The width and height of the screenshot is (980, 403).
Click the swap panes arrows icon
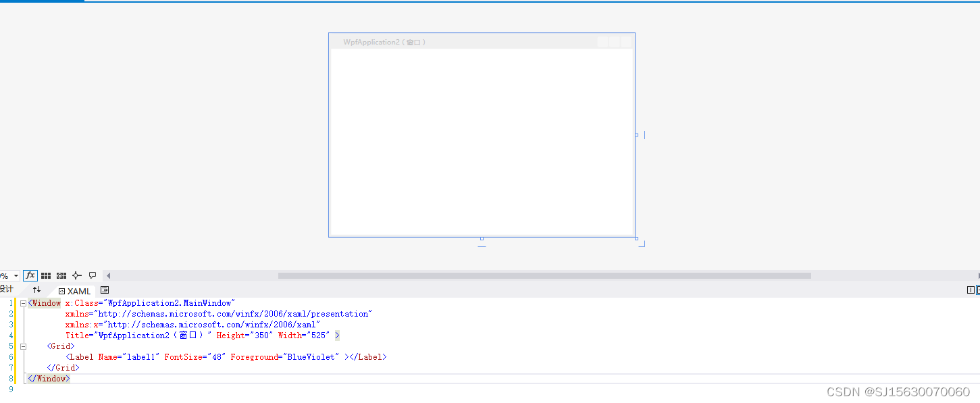click(x=38, y=290)
